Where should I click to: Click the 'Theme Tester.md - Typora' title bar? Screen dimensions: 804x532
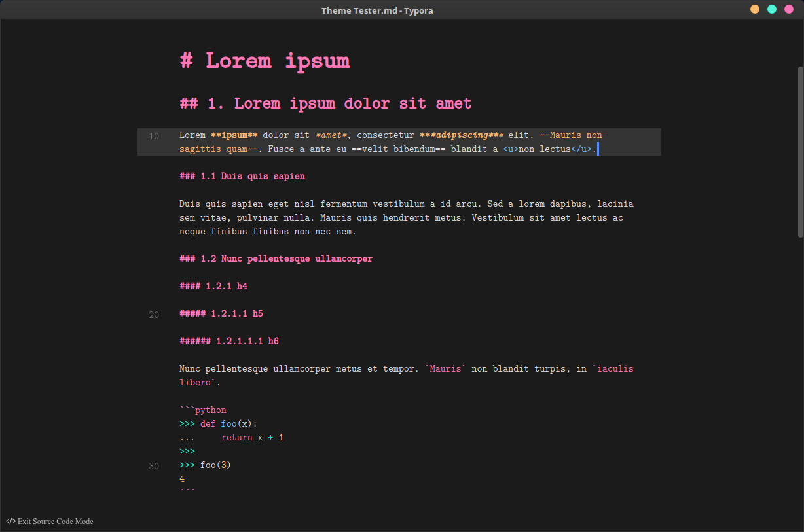[377, 10]
